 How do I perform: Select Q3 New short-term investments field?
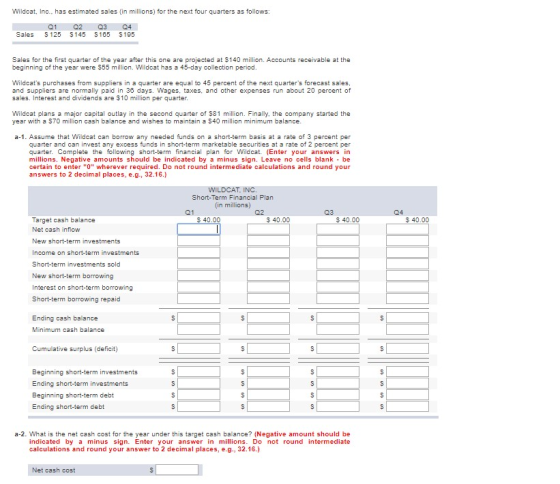click(x=338, y=241)
